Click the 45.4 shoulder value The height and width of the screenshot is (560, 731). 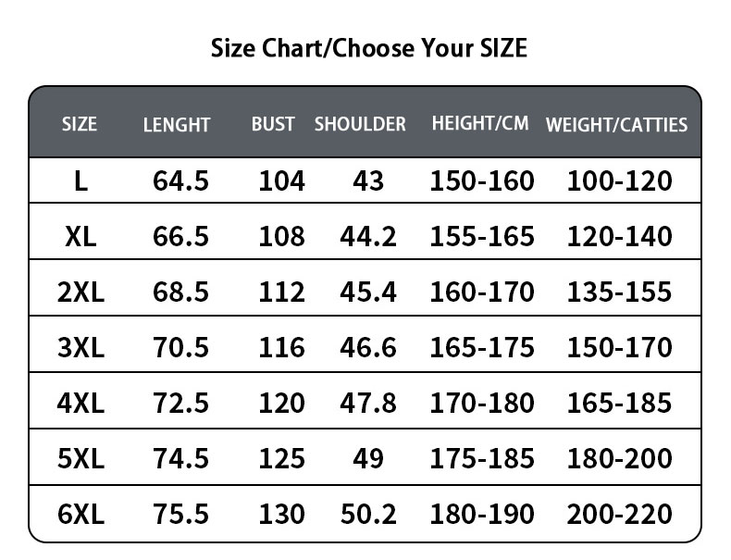click(x=368, y=292)
